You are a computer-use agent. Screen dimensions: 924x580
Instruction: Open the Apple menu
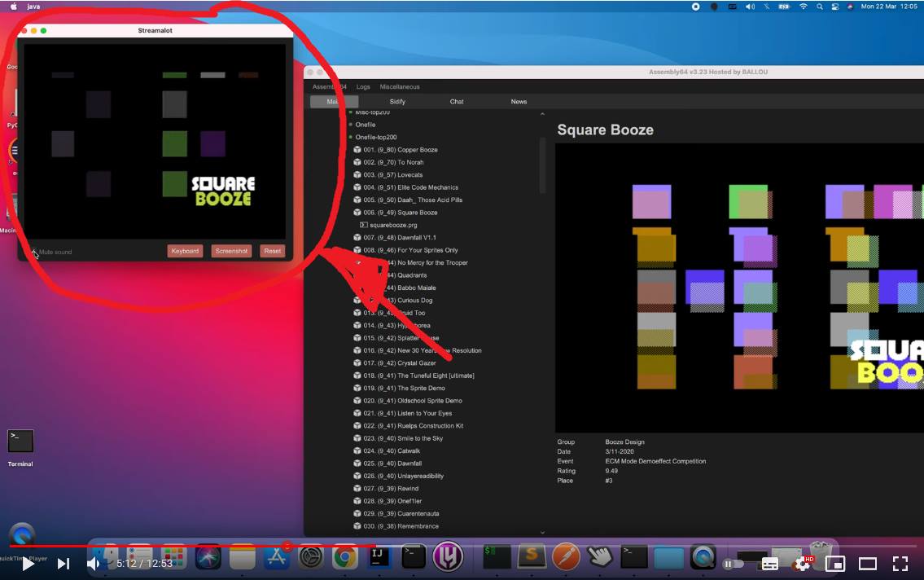[14, 7]
